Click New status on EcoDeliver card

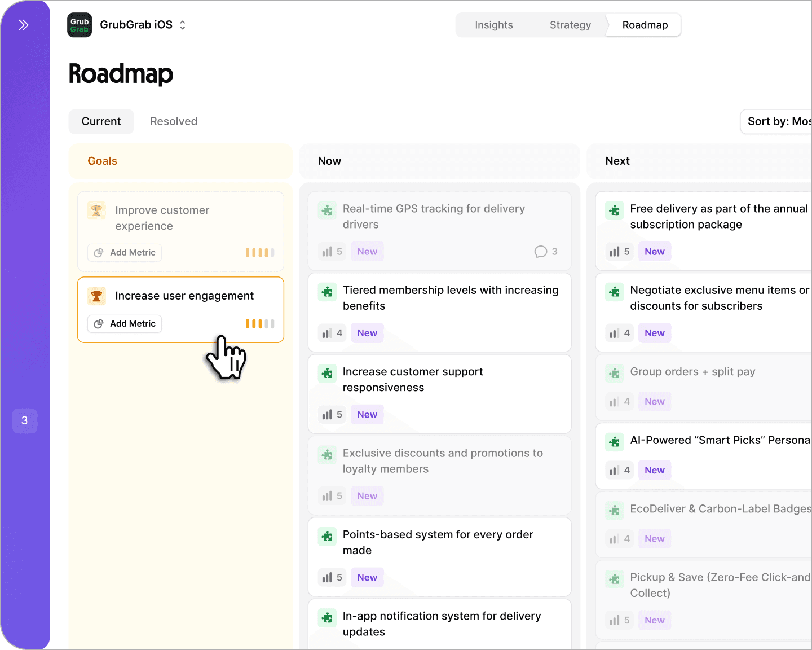click(x=655, y=539)
